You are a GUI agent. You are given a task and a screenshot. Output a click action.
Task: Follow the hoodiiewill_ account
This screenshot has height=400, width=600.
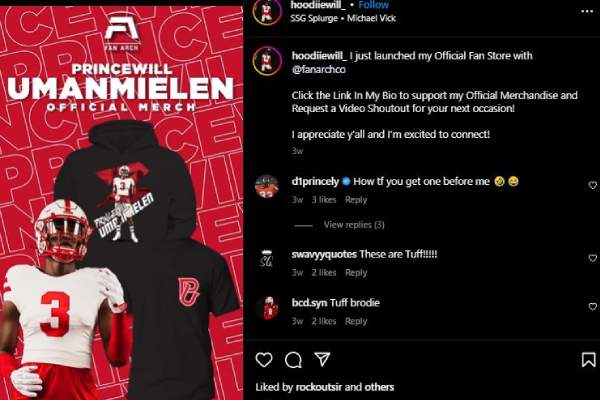coord(373,5)
